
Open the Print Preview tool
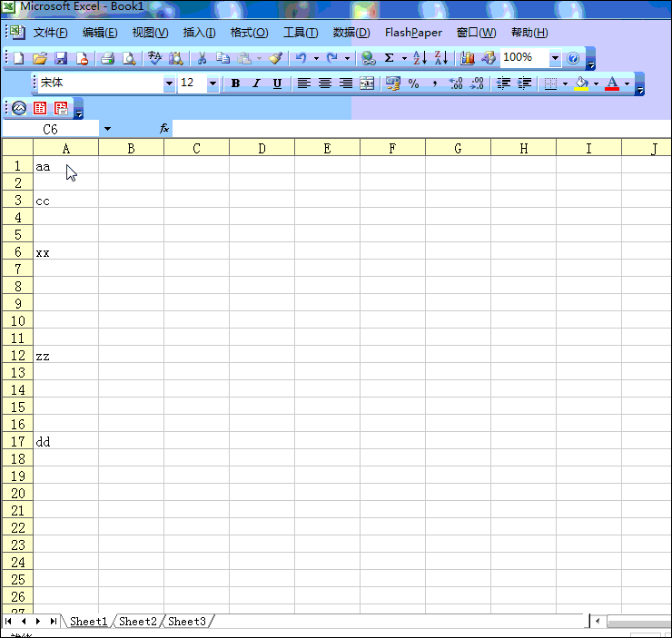coord(128,58)
